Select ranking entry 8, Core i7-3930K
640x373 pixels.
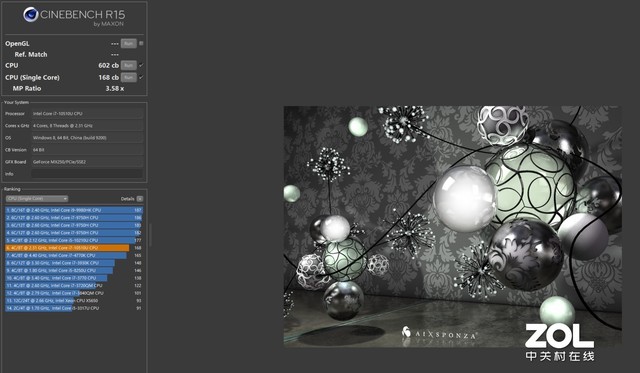click(74, 263)
